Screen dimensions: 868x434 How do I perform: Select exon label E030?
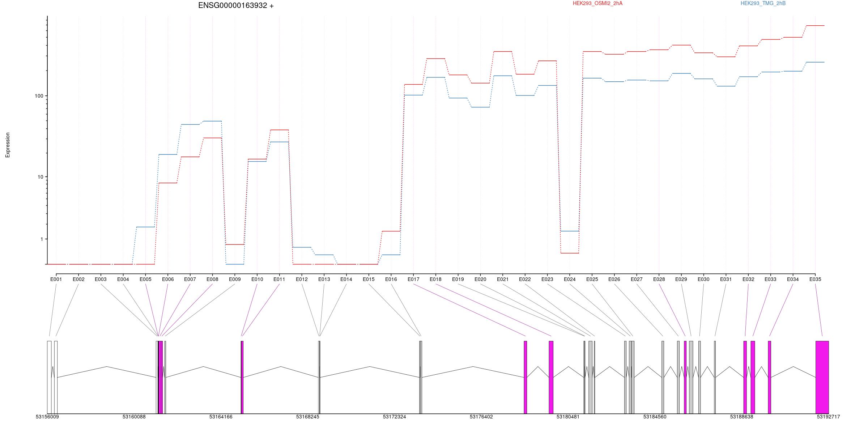pyautogui.click(x=703, y=279)
